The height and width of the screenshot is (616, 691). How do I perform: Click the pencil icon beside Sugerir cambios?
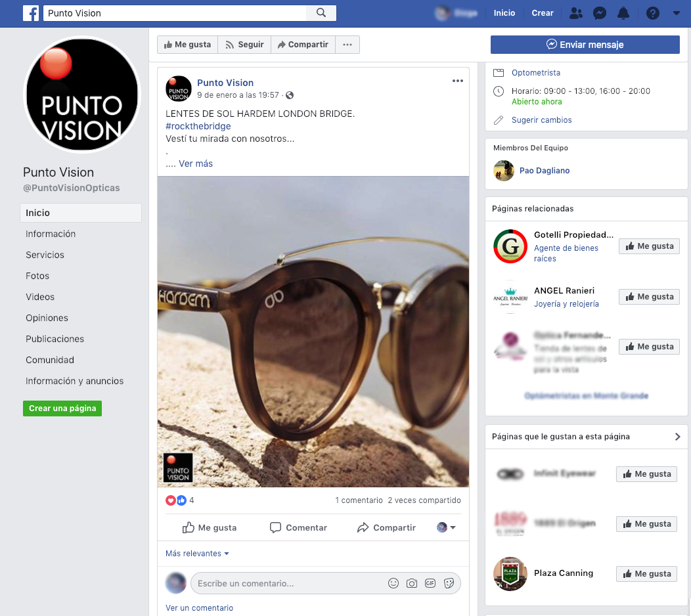[499, 120]
